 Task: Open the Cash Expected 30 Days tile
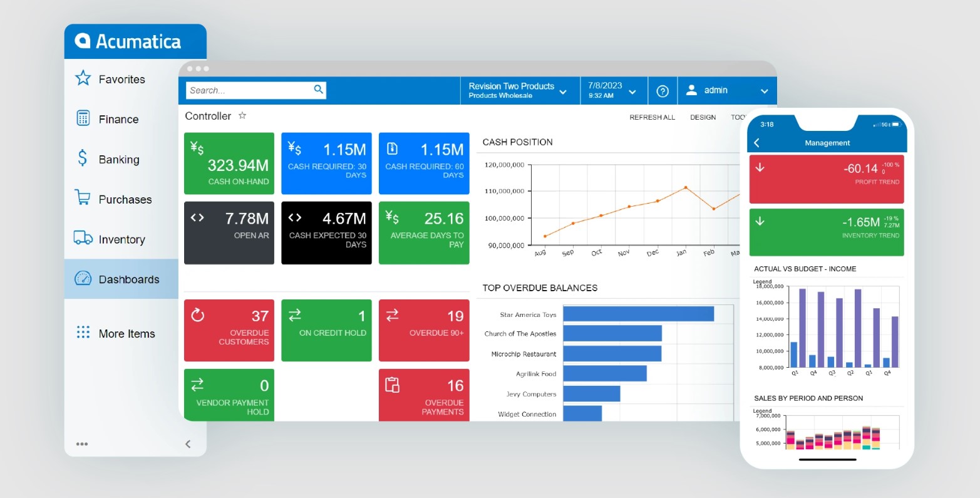tap(326, 232)
